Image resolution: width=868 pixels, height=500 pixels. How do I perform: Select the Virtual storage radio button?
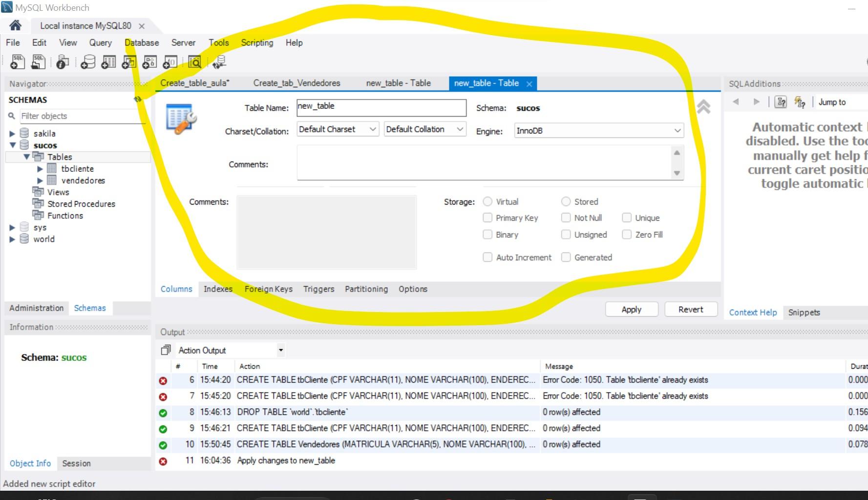coord(487,201)
